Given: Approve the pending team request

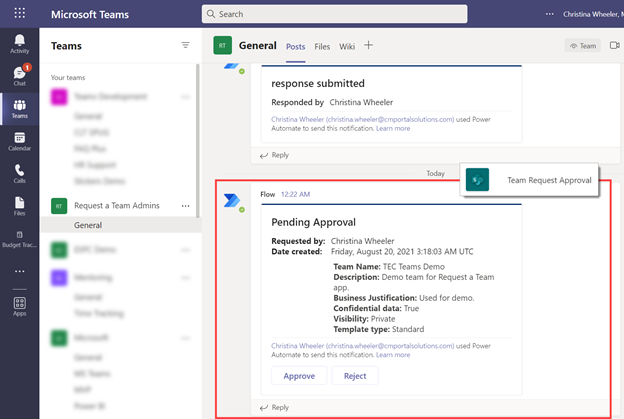Looking at the screenshot, I should [x=299, y=376].
